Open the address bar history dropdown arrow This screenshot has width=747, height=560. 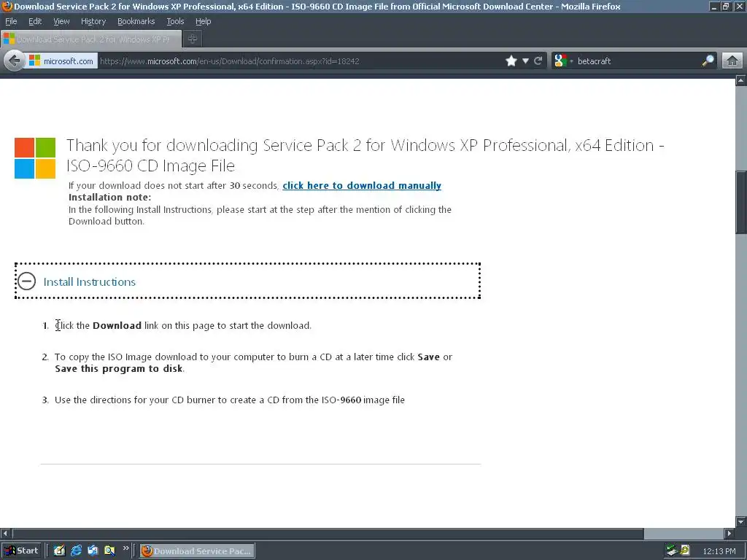point(525,61)
